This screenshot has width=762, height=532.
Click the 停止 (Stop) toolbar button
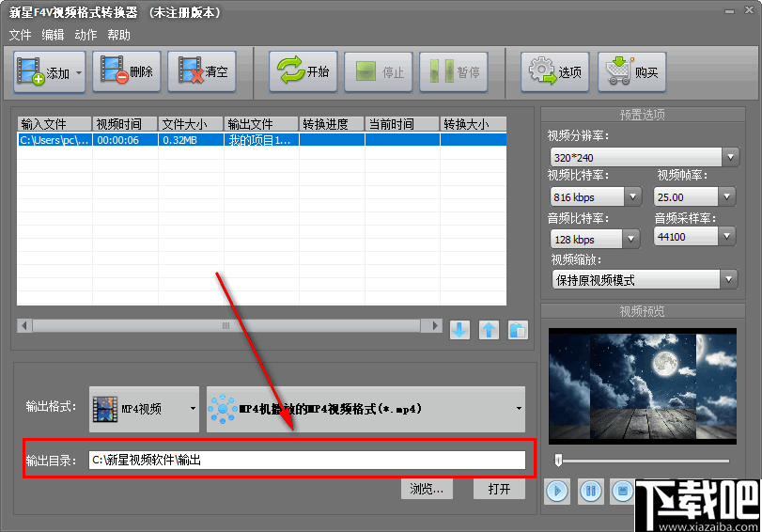click(x=378, y=72)
